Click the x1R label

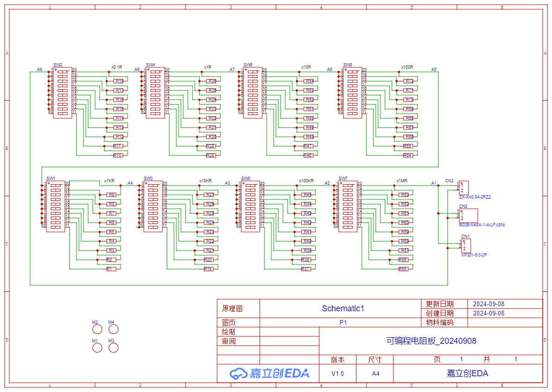point(208,67)
